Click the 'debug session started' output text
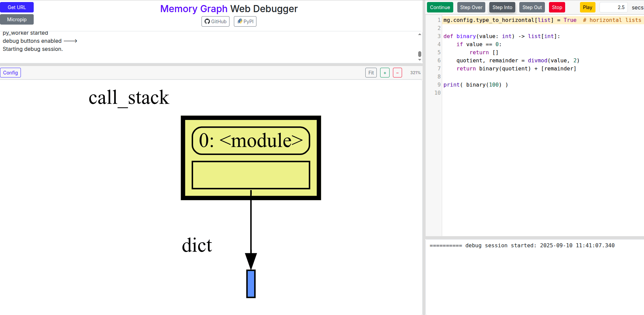The image size is (644, 315). tap(522, 246)
